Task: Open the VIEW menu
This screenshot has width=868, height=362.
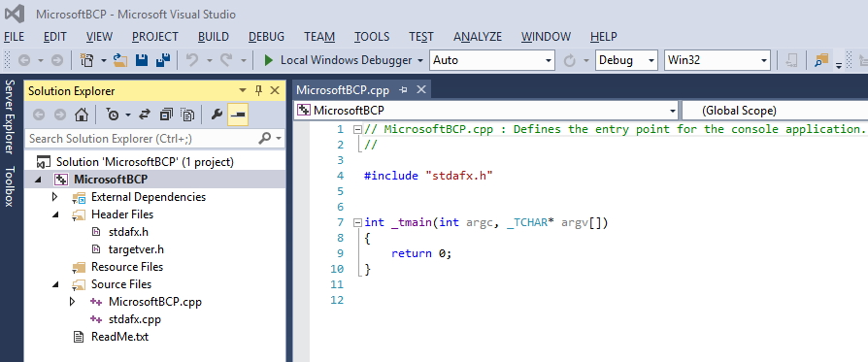Action: pos(100,37)
